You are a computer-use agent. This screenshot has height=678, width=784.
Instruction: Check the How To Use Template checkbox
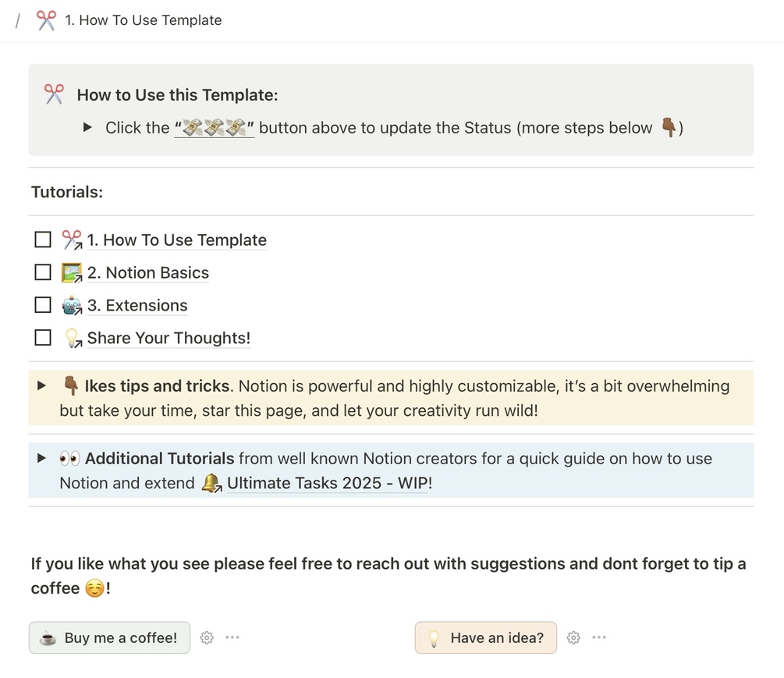(43, 240)
